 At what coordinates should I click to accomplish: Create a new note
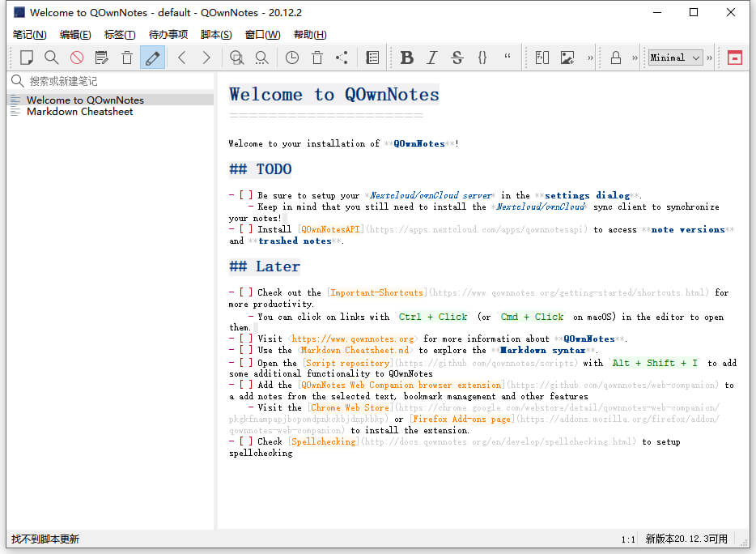(25, 58)
